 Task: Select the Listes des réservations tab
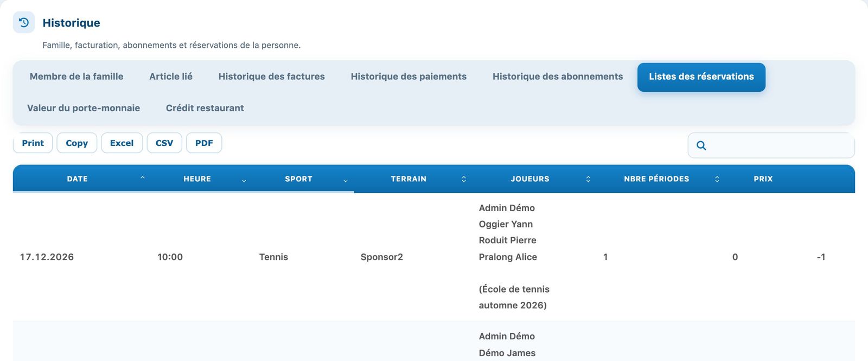701,77
